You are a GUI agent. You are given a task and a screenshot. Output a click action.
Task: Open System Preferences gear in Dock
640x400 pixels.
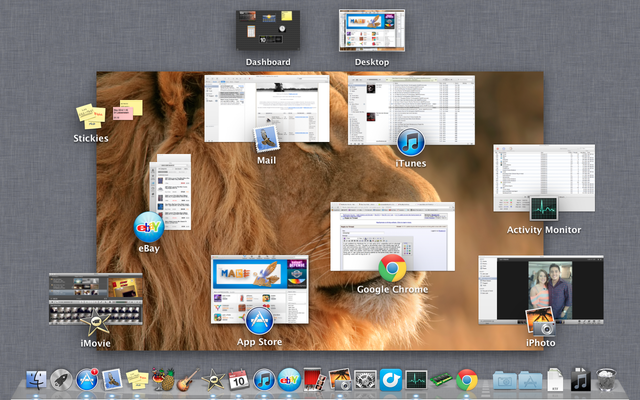pyautogui.click(x=365, y=380)
